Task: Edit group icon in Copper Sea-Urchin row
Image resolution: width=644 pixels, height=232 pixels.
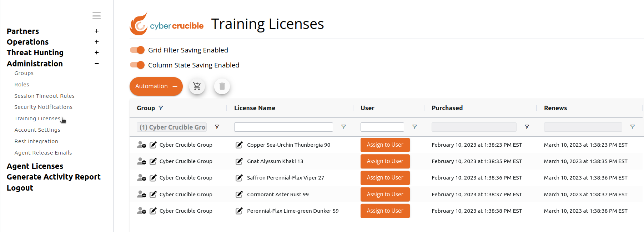Action: tap(153, 145)
